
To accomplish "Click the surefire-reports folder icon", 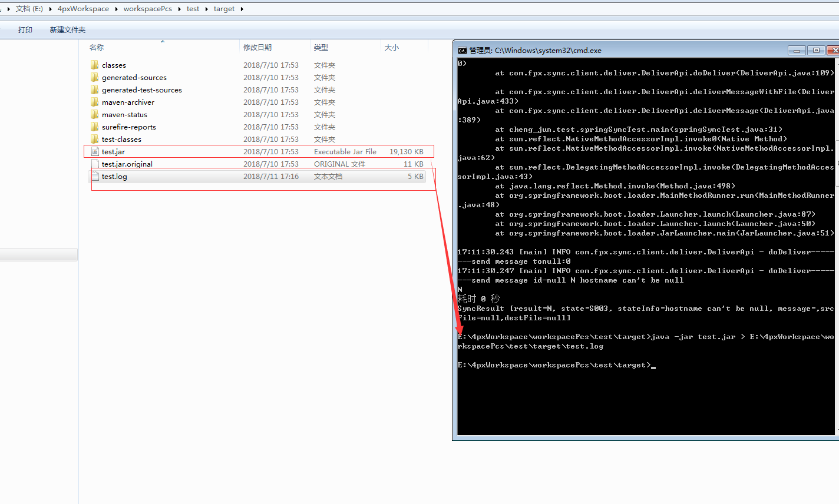I will click(x=94, y=127).
